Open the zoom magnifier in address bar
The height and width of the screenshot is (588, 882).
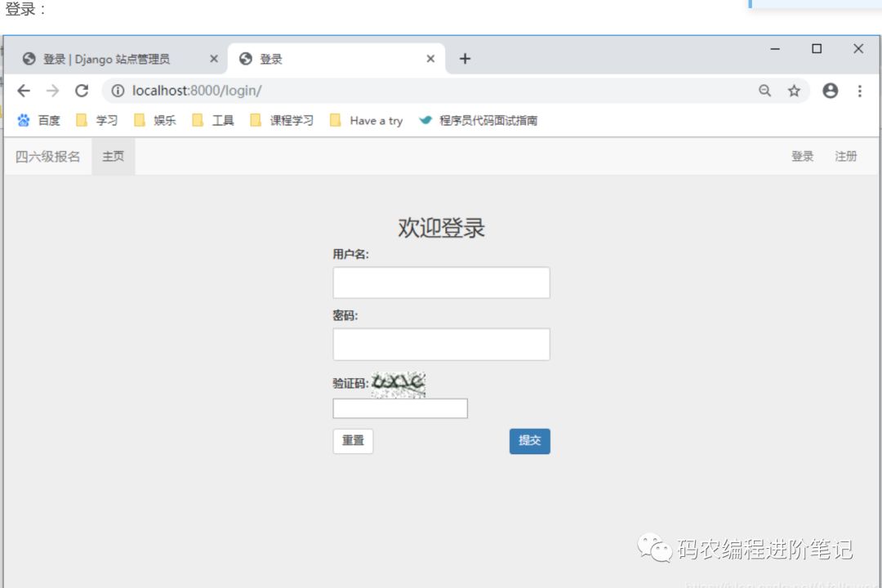[x=764, y=91]
